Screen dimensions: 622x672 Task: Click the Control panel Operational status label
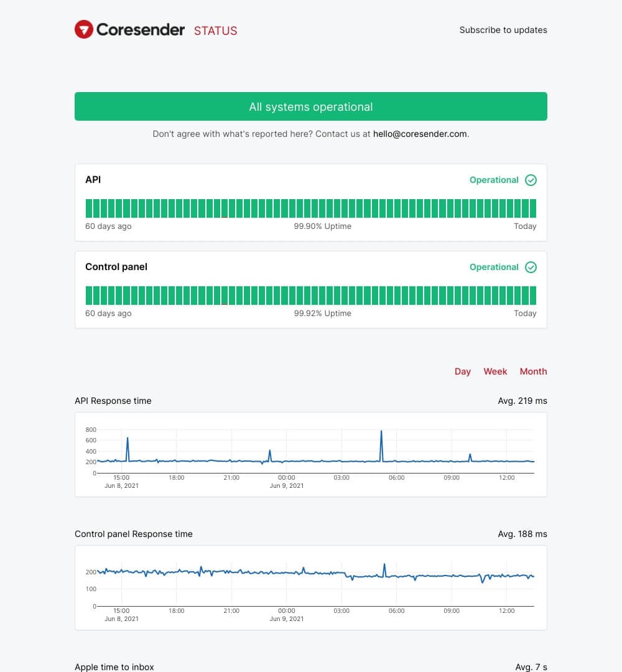point(494,268)
